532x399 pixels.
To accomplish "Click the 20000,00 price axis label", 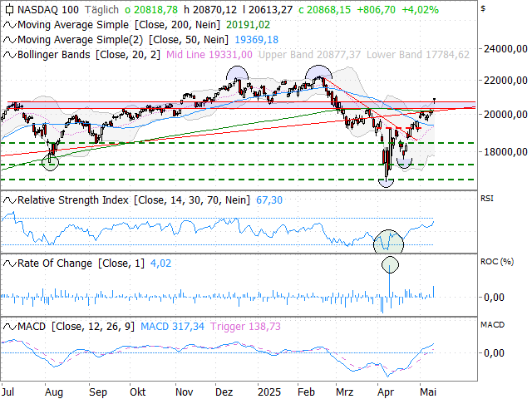I will 505,115.
